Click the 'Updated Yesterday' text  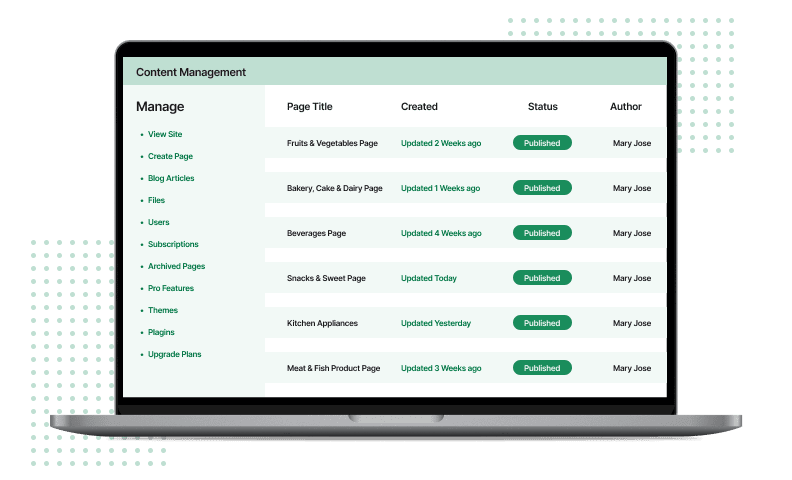click(x=436, y=323)
